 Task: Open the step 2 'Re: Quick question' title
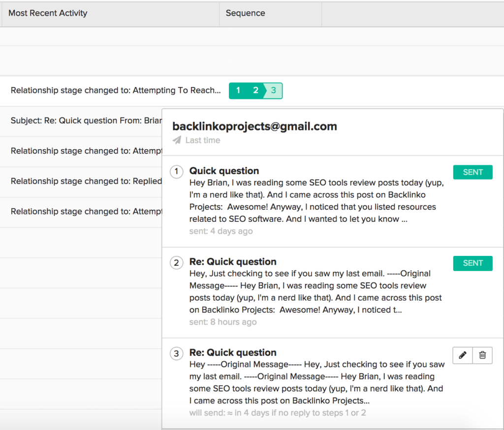(x=233, y=262)
